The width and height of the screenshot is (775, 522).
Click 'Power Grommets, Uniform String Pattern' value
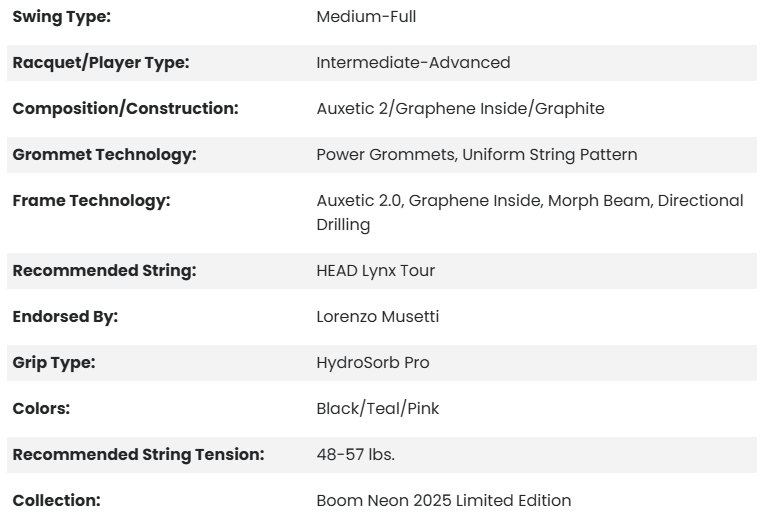point(476,155)
